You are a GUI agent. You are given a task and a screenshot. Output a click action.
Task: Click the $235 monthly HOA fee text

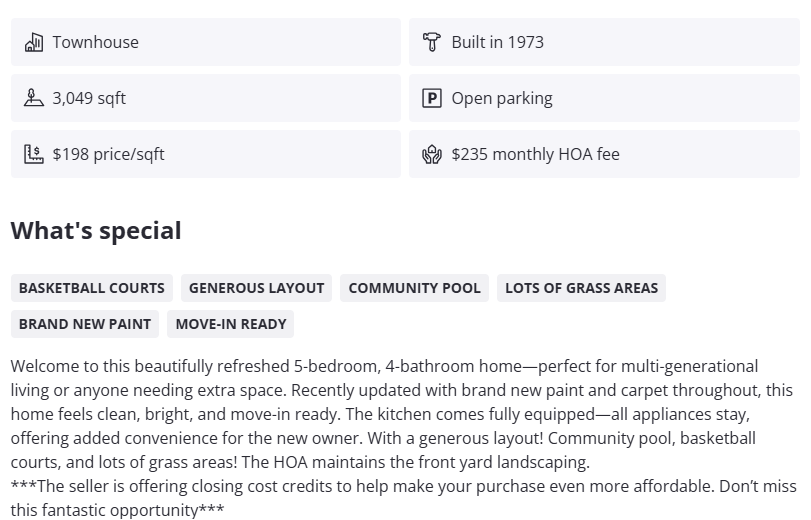535,154
